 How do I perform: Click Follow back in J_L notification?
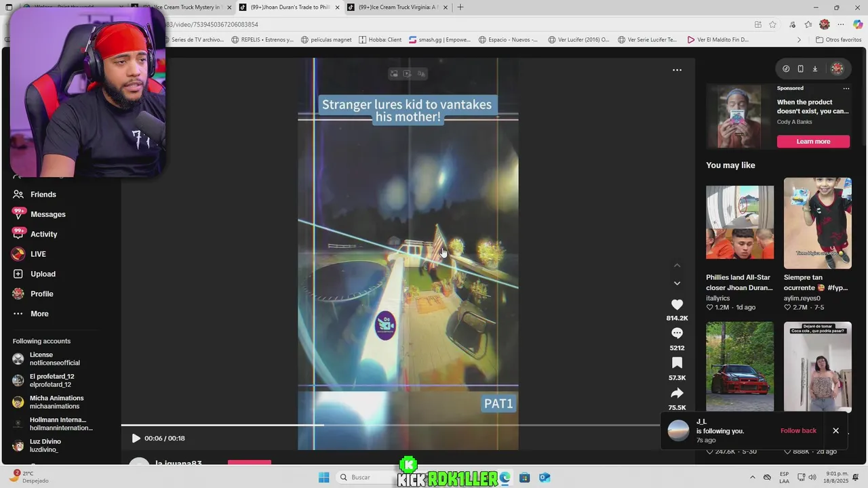[x=798, y=431]
